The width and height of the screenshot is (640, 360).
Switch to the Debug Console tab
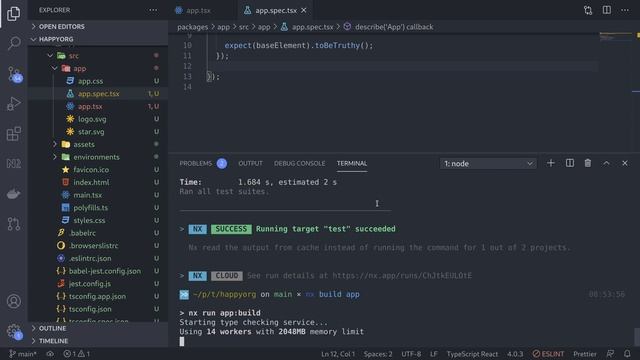pyautogui.click(x=300, y=163)
